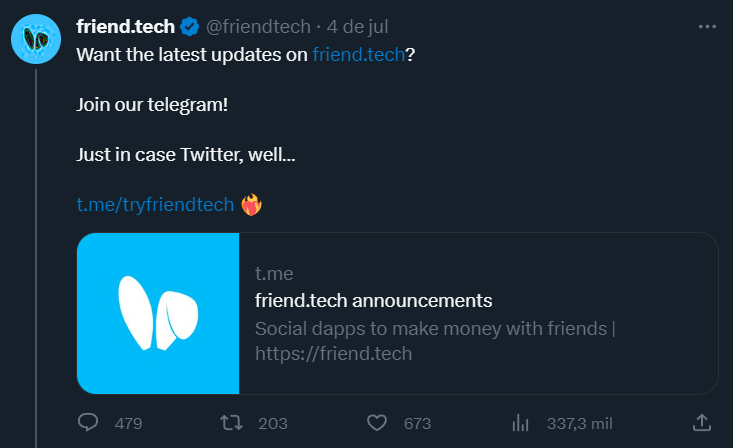Open the "friend.tech announcements" card title
733x448 pixels.
(374, 300)
